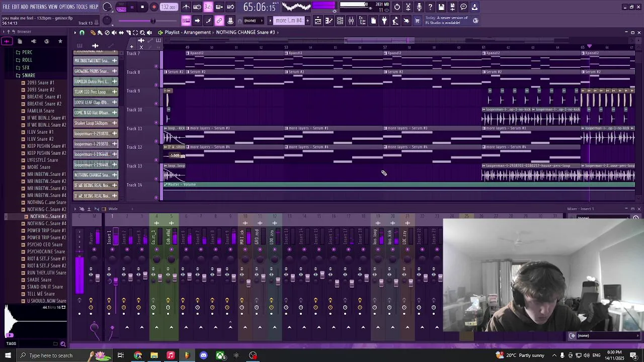Select the Draw pencil tool in Playlist

pyautogui.click(x=93, y=33)
